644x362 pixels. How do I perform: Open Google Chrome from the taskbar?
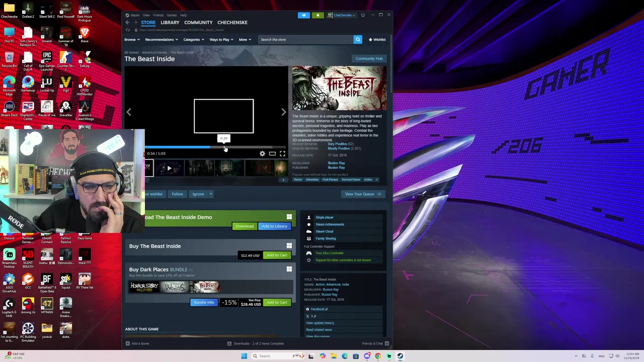click(x=378, y=356)
